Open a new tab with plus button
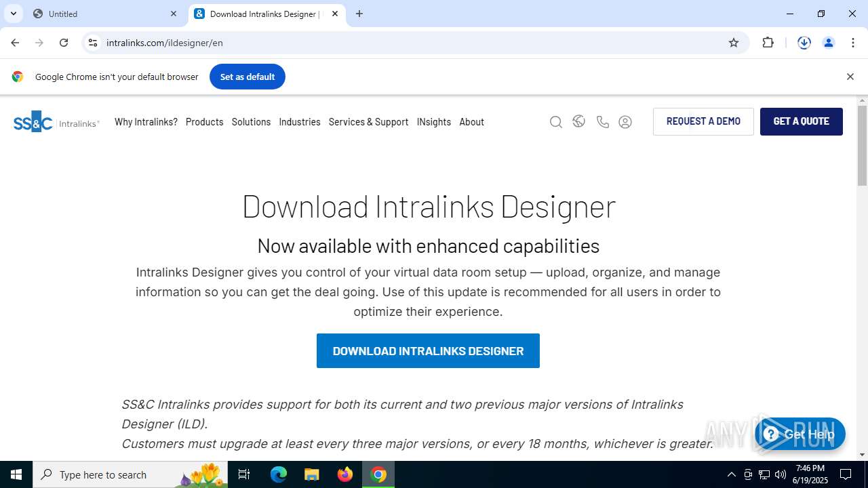Image resolution: width=868 pixels, height=488 pixels. tap(359, 14)
